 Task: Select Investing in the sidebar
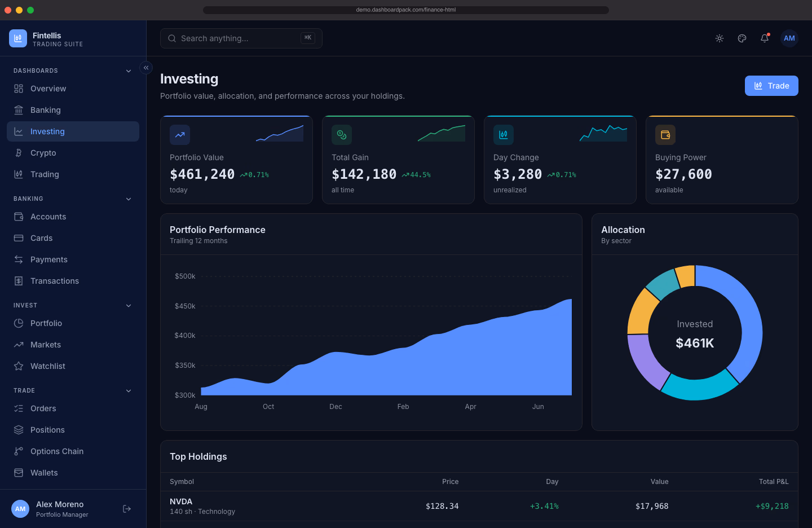(73, 131)
